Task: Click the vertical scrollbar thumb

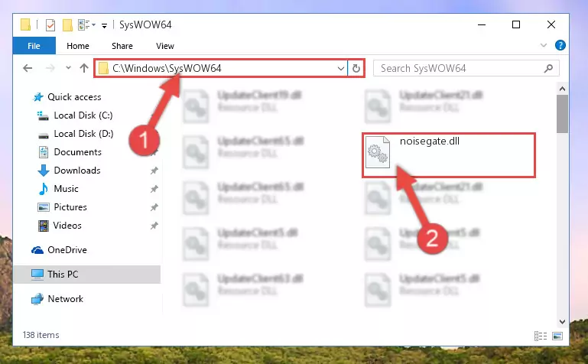Action: coord(562,114)
